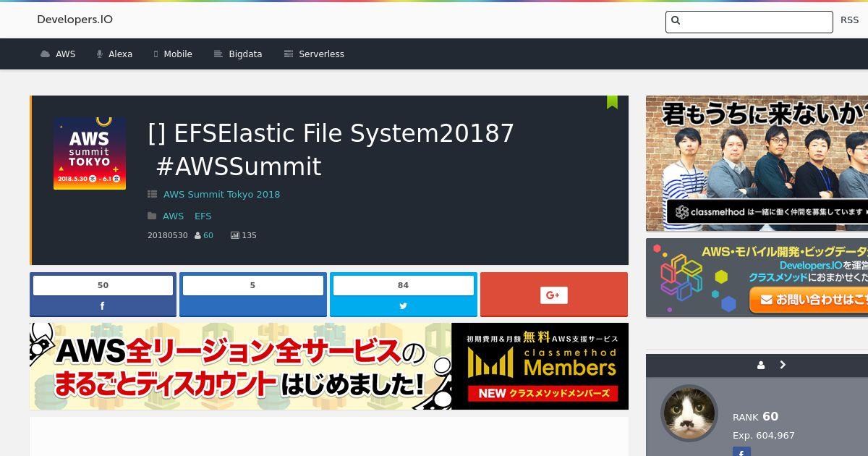868x456 pixels.
Task: Open the AWS category tag
Action: [173, 216]
